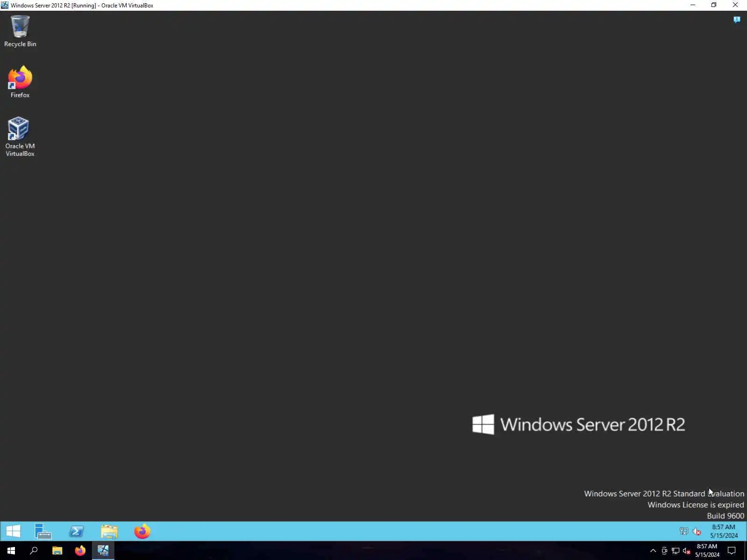Viewport: 747px width, 560px height.
Task: Show hidden host tray icons
Action: coord(653,551)
